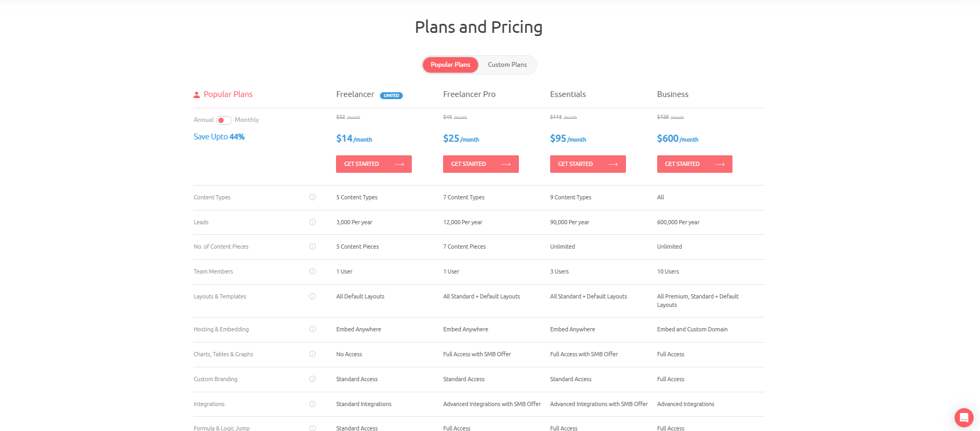Viewport: 980px width, 431px height.
Task: Click info icon next to Hosting & Embedding
Action: tap(313, 329)
